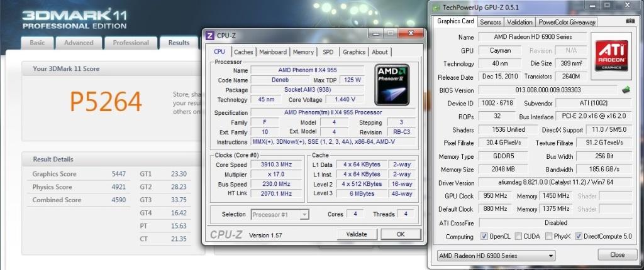The image size is (644, 270).
Task: Click the Code Name Deneb value
Action: [x=280, y=80]
